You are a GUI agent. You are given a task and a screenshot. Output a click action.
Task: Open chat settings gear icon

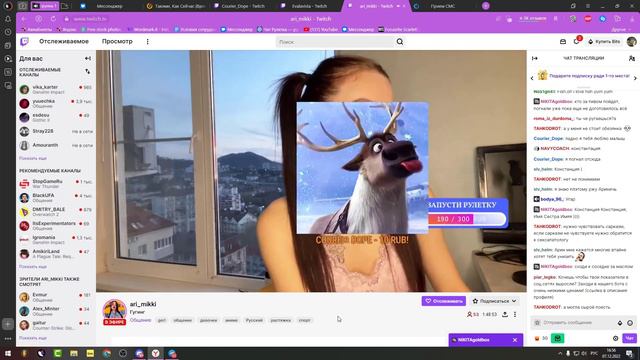tap(616, 338)
